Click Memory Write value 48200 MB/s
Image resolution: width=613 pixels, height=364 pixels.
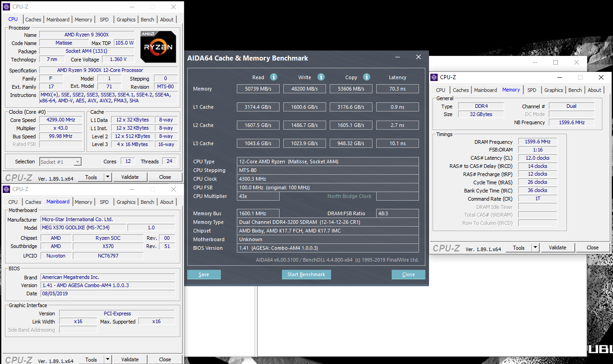[x=305, y=89]
